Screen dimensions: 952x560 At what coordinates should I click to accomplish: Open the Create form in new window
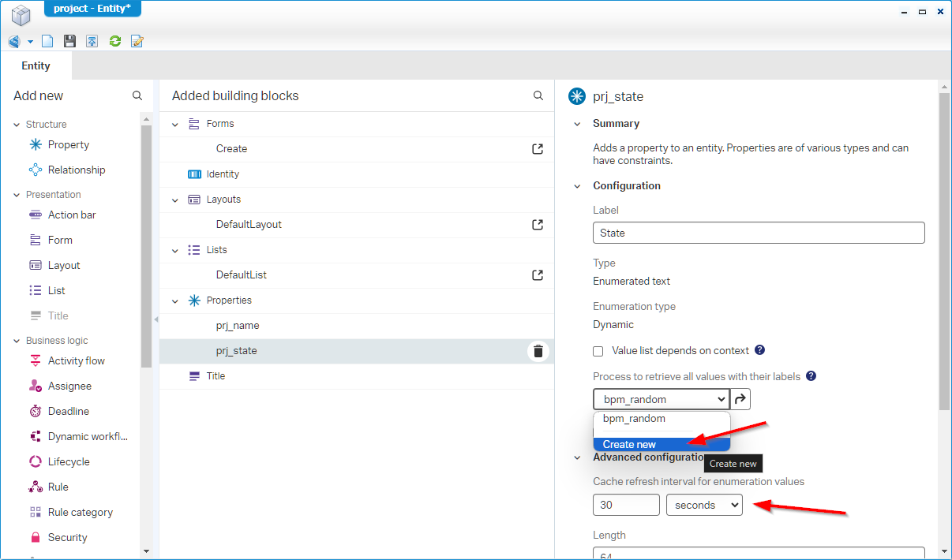click(x=538, y=149)
